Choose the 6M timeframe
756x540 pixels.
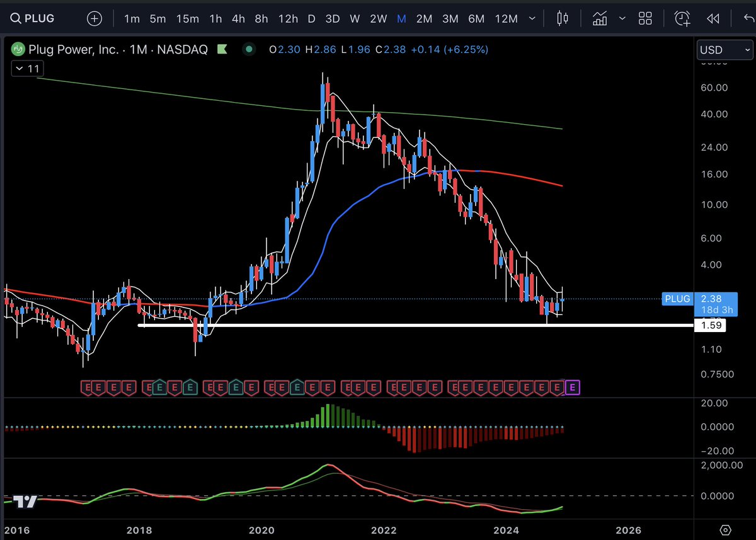tap(476, 18)
